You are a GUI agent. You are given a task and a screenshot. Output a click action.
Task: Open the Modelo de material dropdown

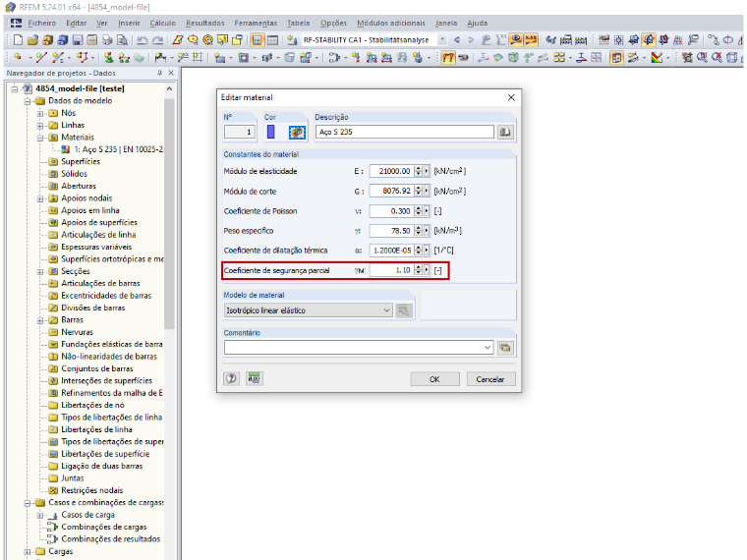(x=386, y=310)
